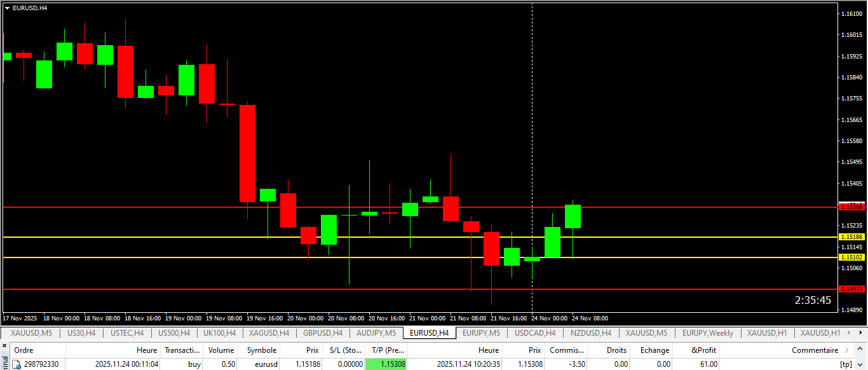The image size is (868, 370).
Task: Click the 1.16100 price scale value
Action: (851, 13)
